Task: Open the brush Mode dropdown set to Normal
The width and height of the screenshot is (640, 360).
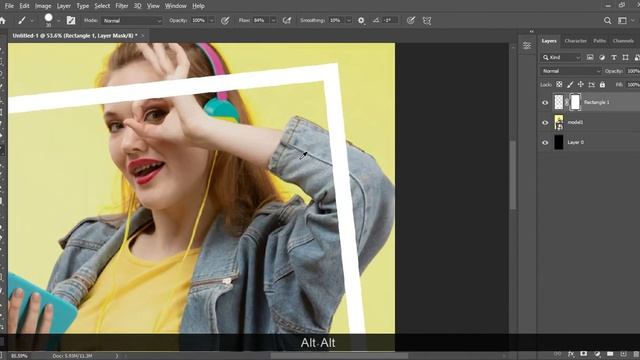Action: point(131,20)
